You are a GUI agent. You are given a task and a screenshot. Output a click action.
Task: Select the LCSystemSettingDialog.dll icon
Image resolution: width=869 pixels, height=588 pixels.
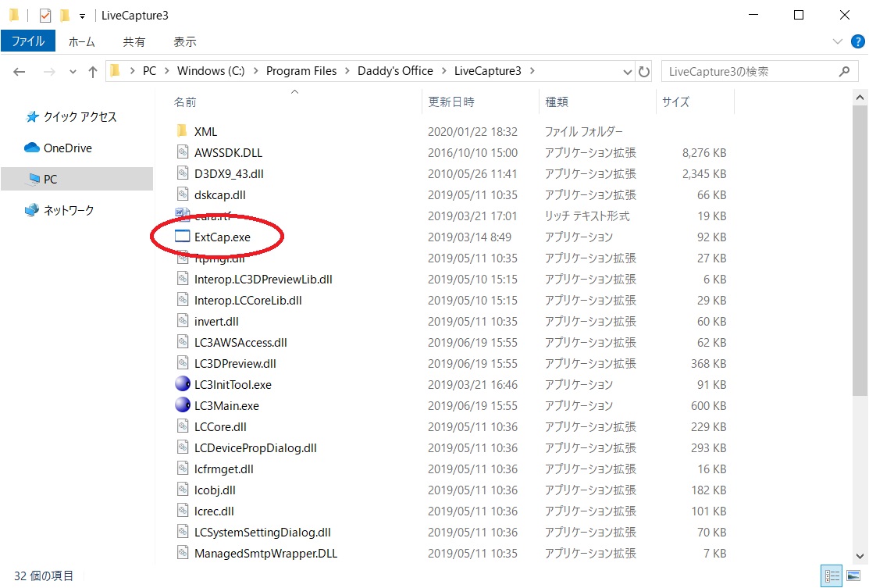(x=183, y=531)
